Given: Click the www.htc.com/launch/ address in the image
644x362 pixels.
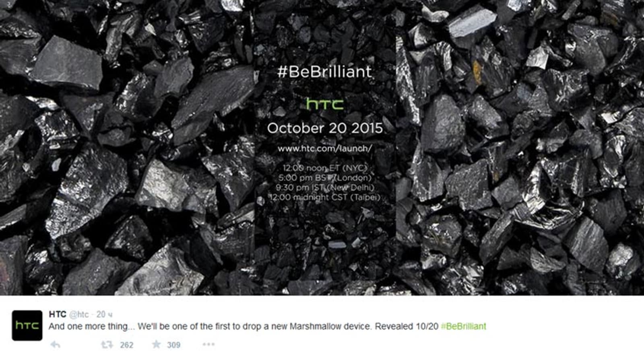Looking at the screenshot, I should tap(324, 148).
